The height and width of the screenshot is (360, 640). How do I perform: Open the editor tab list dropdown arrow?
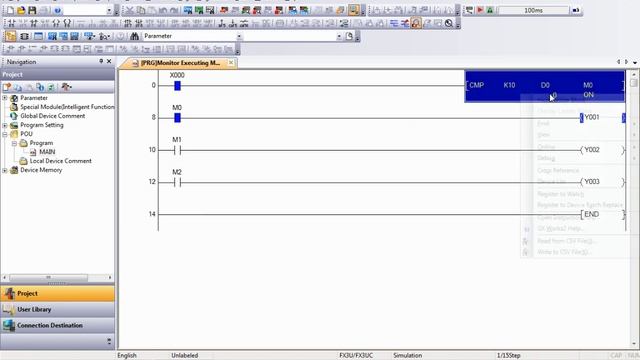[x=635, y=62]
